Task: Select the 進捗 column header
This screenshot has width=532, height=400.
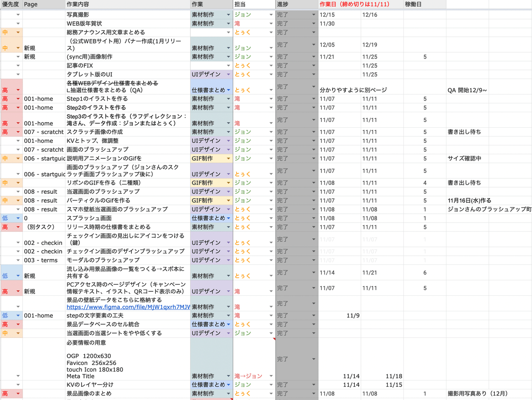Action: (297, 4)
